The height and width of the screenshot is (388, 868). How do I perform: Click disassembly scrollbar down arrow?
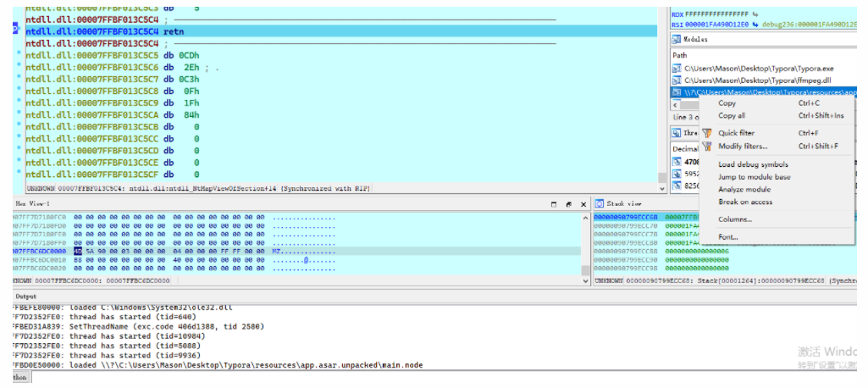click(x=662, y=189)
